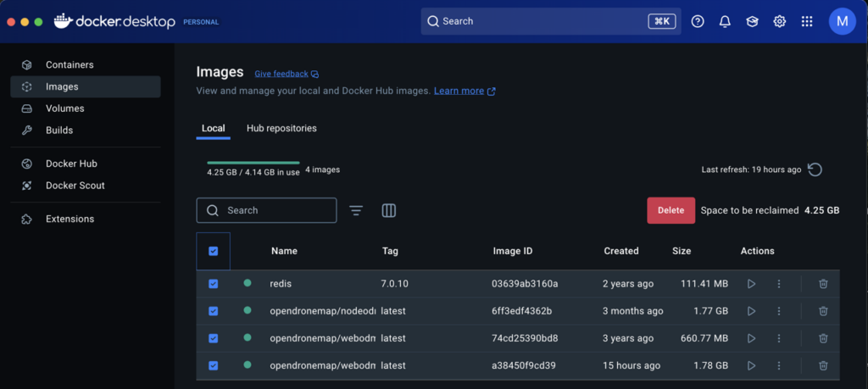
Task: Open the Learning center graduation cap icon
Action: coord(752,21)
